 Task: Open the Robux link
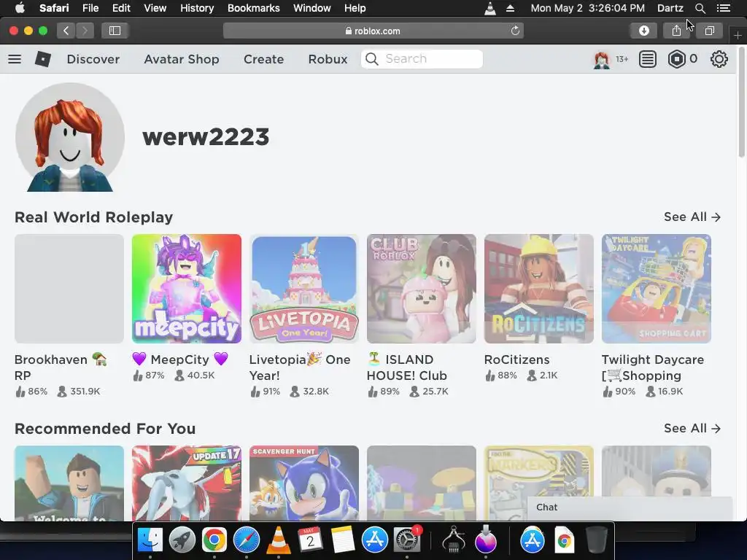coord(328,59)
